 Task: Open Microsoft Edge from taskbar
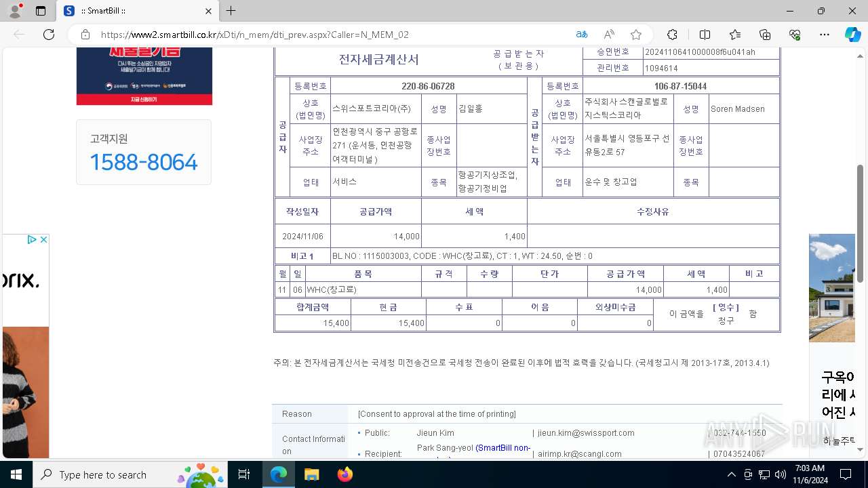279,474
